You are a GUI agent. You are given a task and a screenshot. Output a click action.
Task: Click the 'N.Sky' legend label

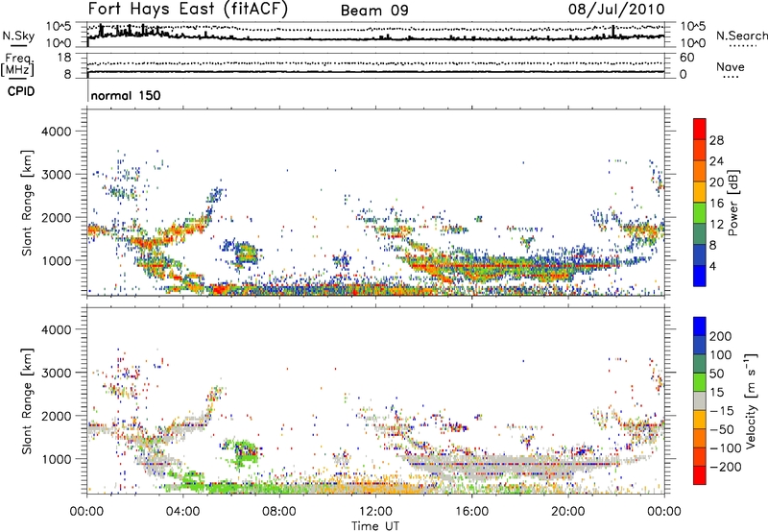coord(18,36)
